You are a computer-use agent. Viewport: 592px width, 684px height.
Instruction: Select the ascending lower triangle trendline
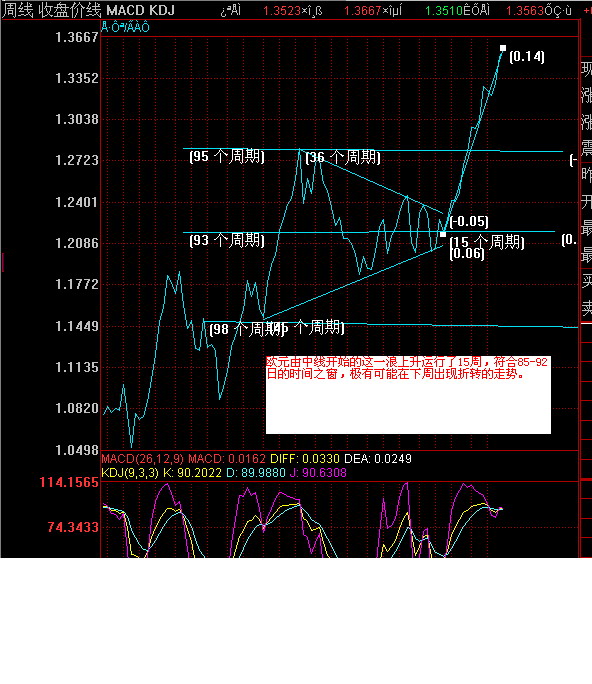point(353,282)
